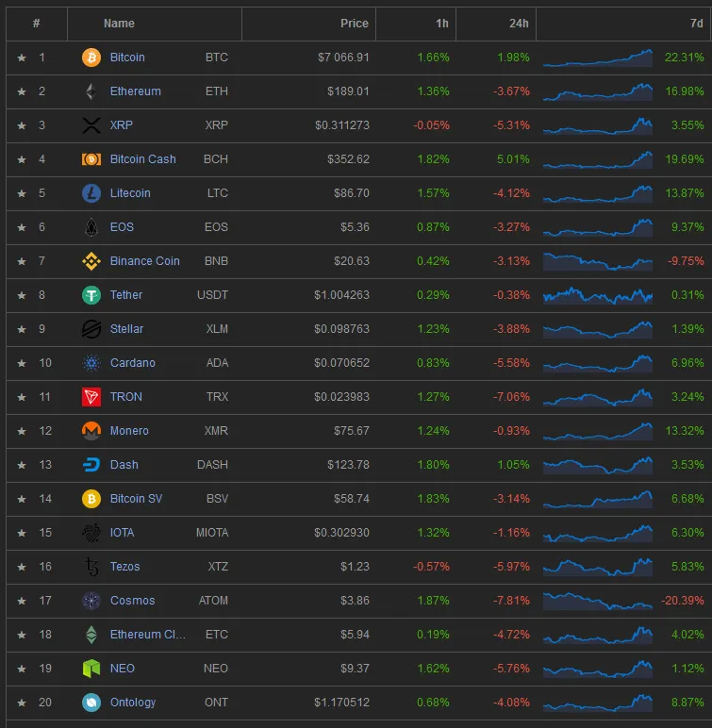
Task: Open Tether's 7d sparkline chart
Action: [x=598, y=295]
